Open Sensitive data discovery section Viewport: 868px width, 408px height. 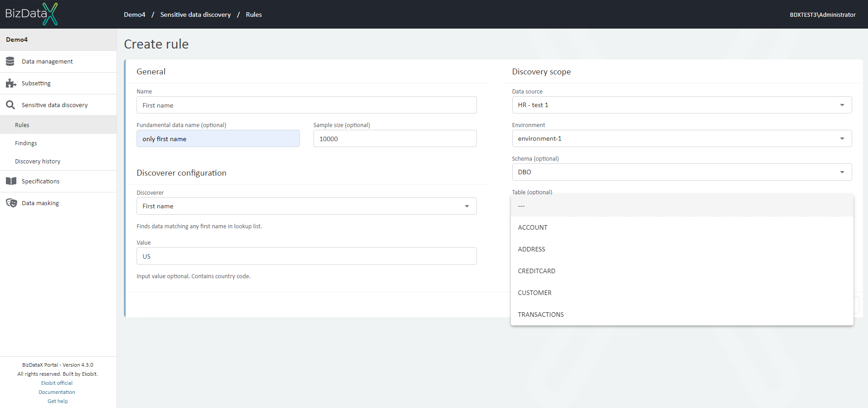click(58, 105)
